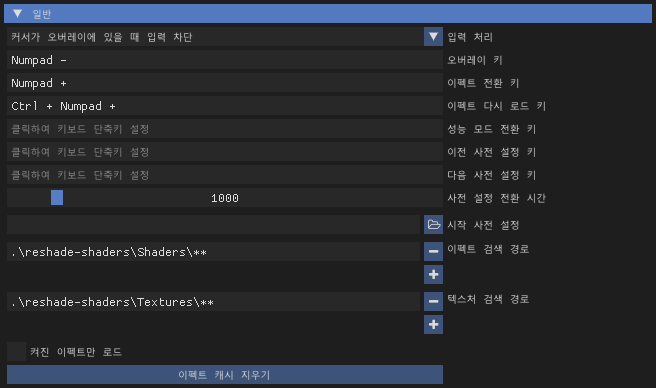Click the 이펙트 검색 경로 label
The width and height of the screenshot is (656, 388).
(488, 249)
